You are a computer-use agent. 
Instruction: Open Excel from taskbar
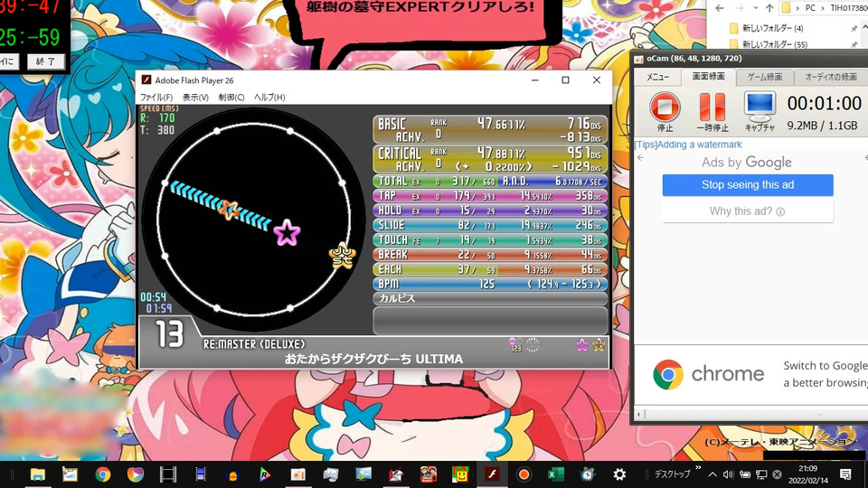[x=555, y=474]
